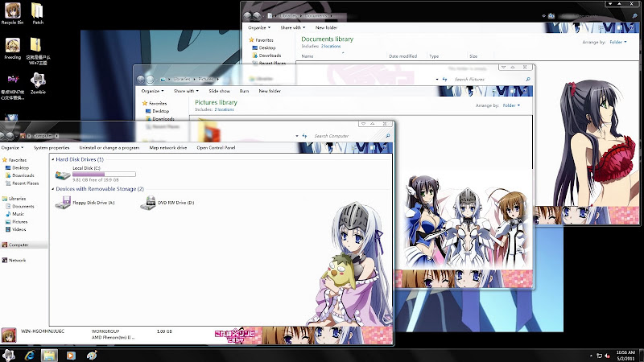Screen dimensions: 644x362
Task: Select Floppy Disk Drive (A:) icon
Action: 63,203
